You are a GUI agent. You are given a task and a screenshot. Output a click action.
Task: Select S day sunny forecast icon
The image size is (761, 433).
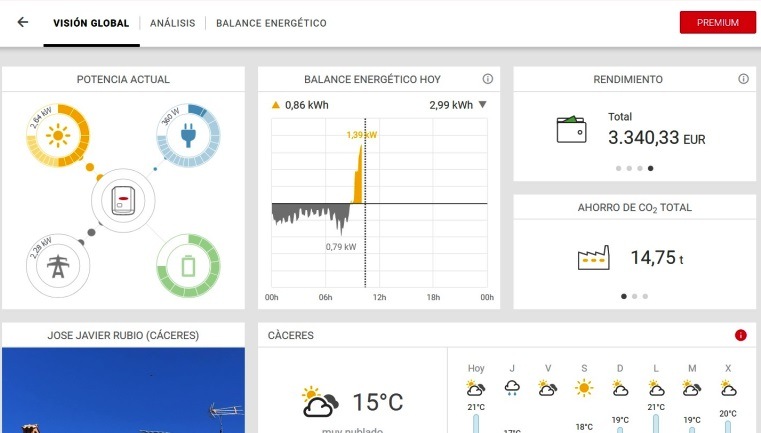584,388
